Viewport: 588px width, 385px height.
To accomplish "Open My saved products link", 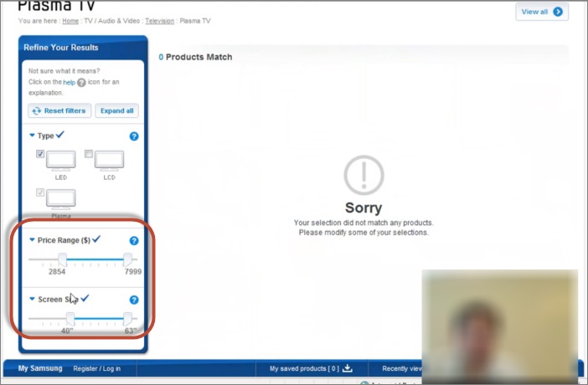I will tap(304, 369).
